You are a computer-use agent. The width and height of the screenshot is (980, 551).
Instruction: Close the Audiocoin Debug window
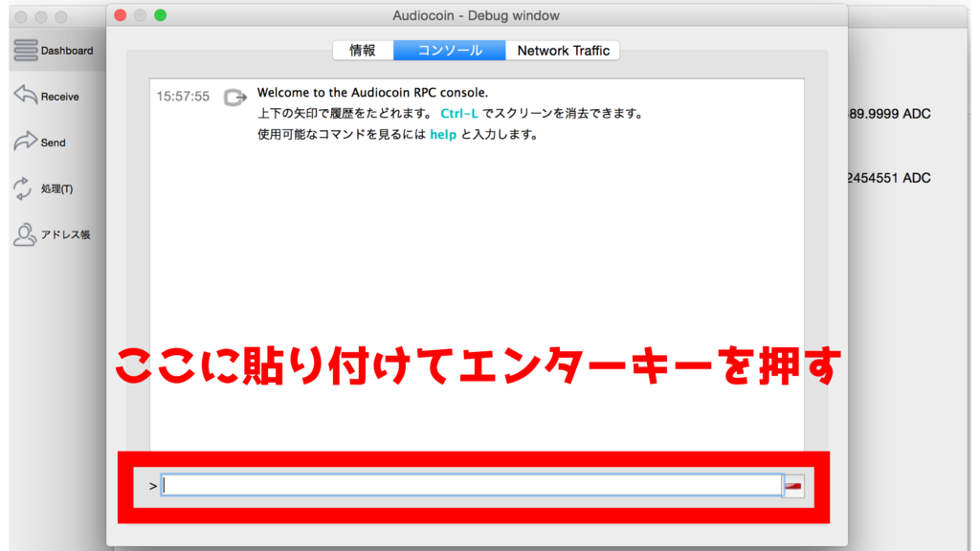121,15
